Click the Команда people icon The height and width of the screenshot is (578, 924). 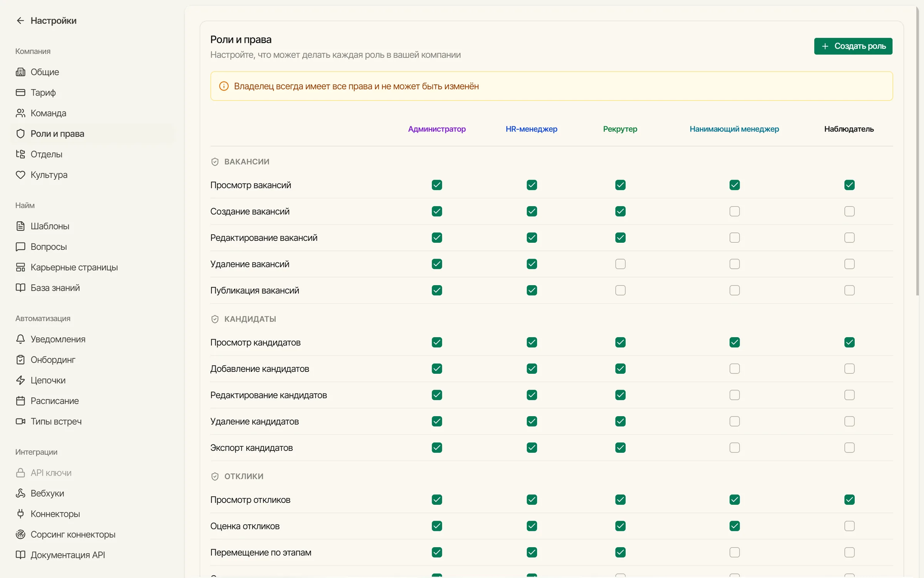click(20, 113)
